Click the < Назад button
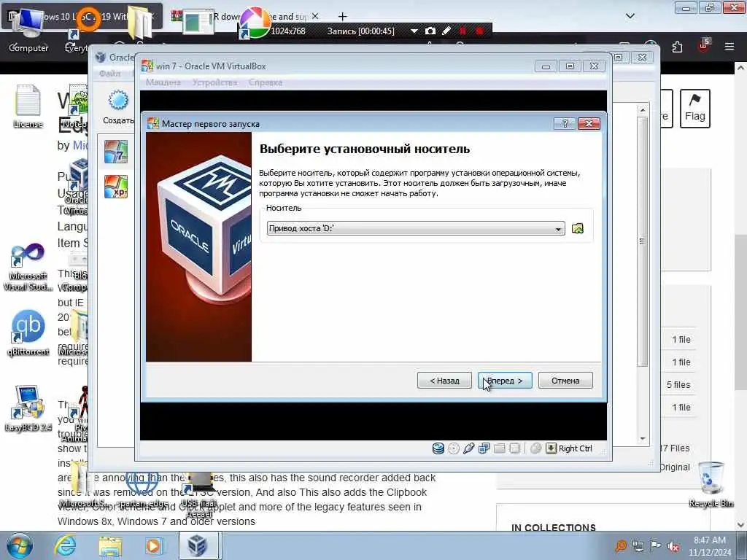The image size is (747, 560). pos(444,381)
